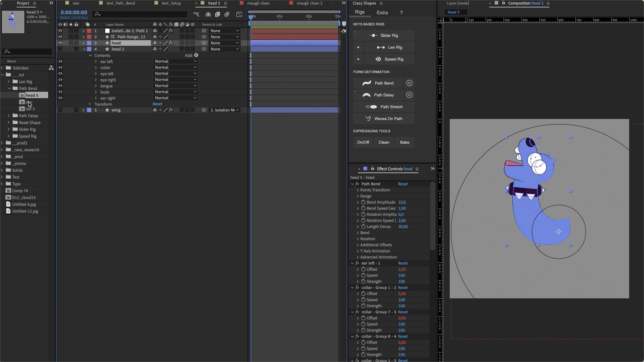The width and height of the screenshot is (644, 362).
Task: Switch to the Extra tab in Crazy Shapes
Action: (382, 12)
